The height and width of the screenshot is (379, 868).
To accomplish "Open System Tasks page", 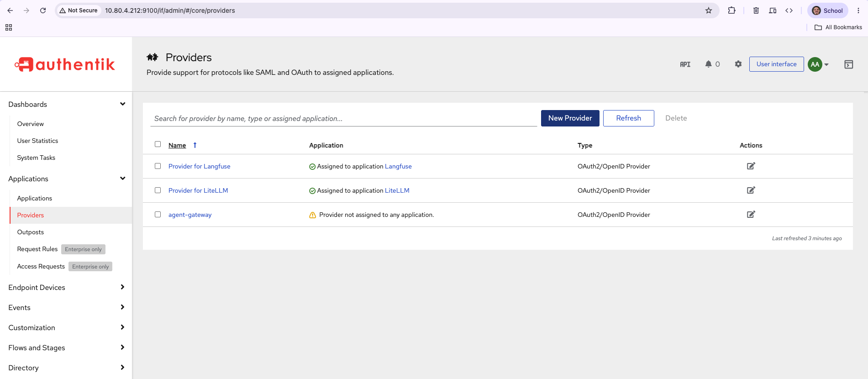I will tap(36, 158).
